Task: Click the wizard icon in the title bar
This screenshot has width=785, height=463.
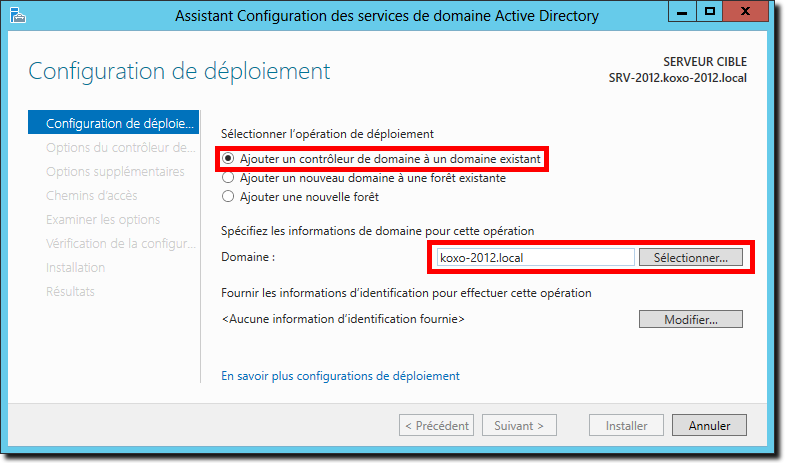Action: pos(18,15)
